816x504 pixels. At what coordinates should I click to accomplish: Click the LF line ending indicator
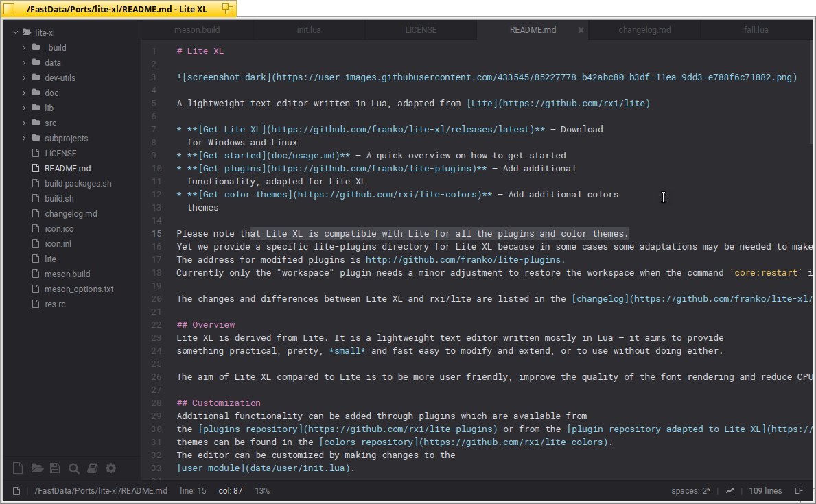point(799,490)
